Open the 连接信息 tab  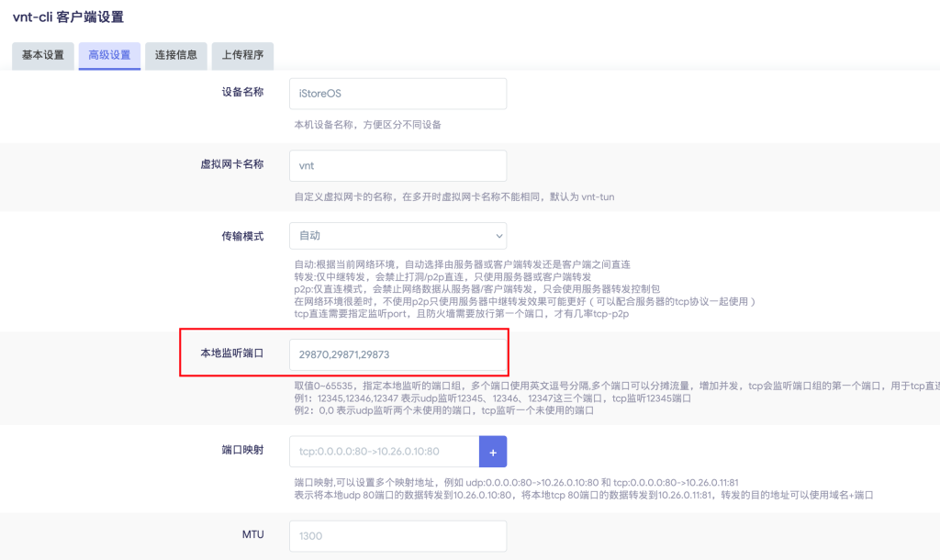pos(175,55)
